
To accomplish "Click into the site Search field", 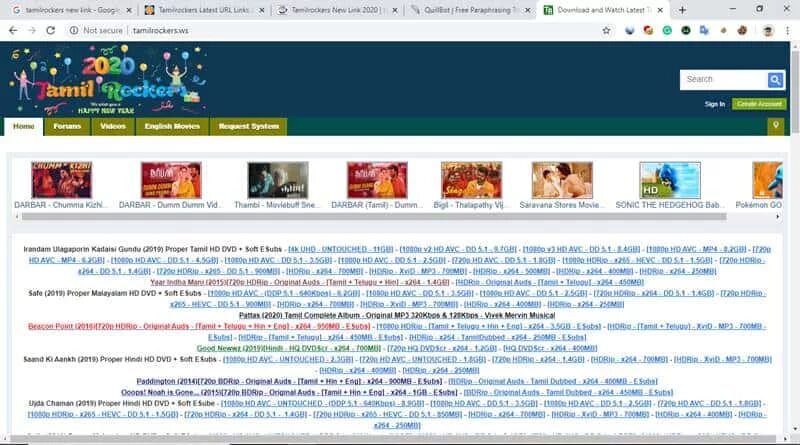I will pyautogui.click(x=724, y=80).
